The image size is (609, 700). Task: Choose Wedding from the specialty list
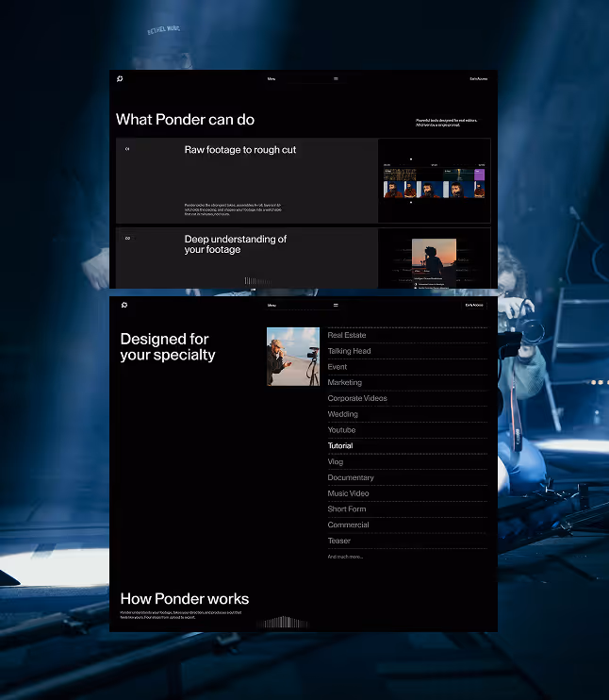coord(342,414)
